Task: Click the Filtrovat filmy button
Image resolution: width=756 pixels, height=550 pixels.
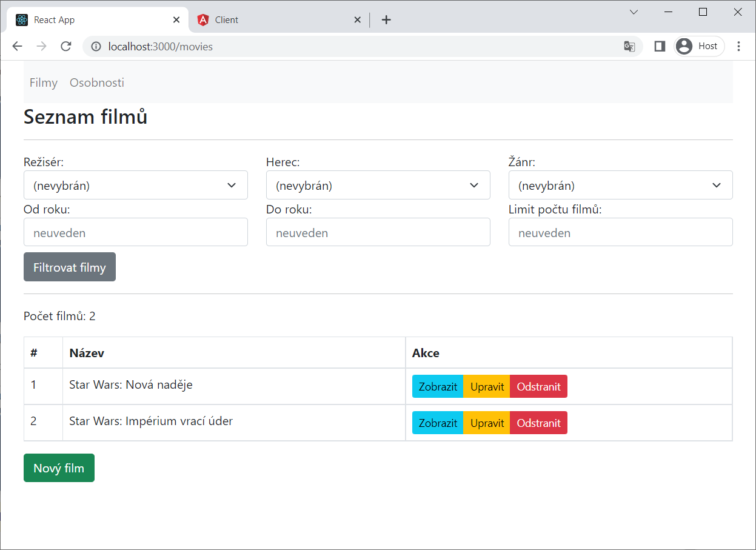Action: (x=69, y=267)
